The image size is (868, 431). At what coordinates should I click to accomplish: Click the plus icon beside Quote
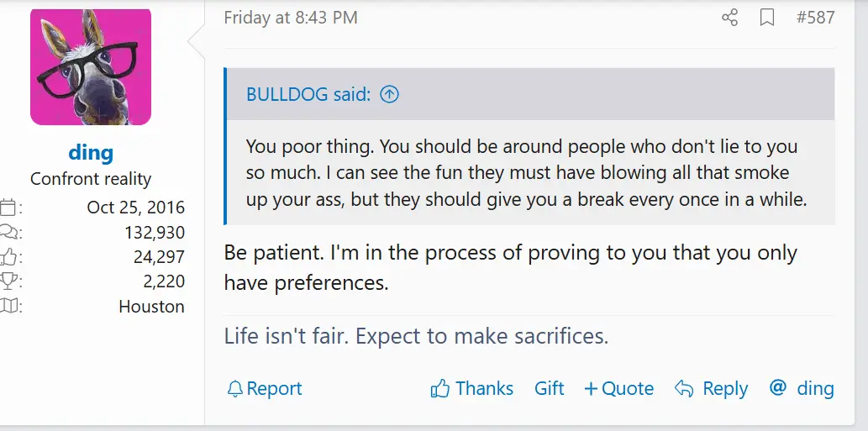[591, 389]
